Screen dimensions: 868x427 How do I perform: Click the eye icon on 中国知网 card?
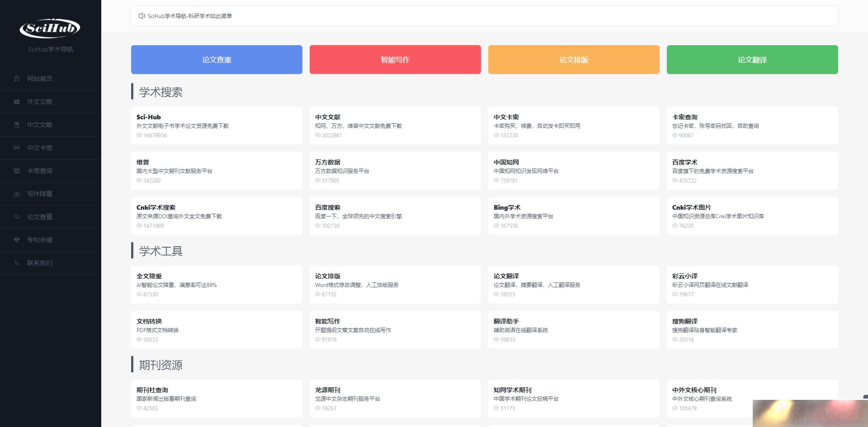[x=496, y=181]
